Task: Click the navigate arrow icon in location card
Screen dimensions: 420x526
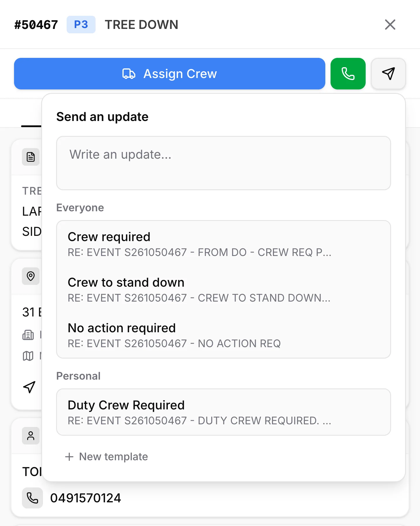Action: tap(29, 387)
